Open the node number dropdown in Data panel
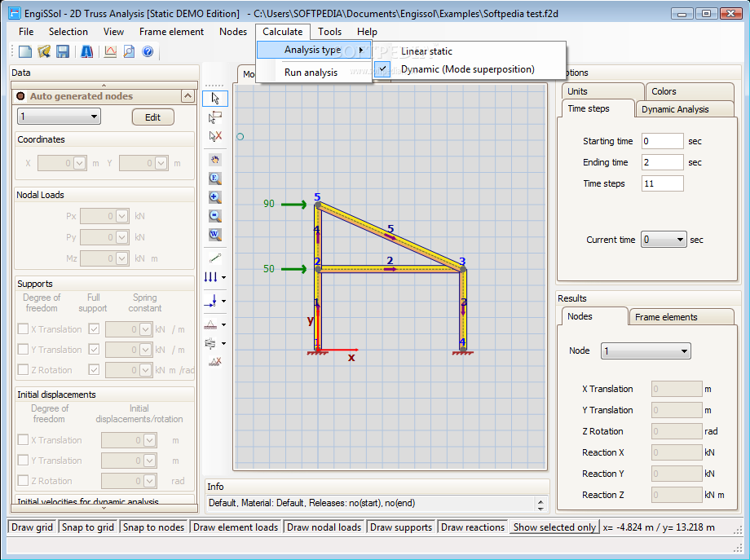This screenshot has width=750, height=560. (x=59, y=117)
